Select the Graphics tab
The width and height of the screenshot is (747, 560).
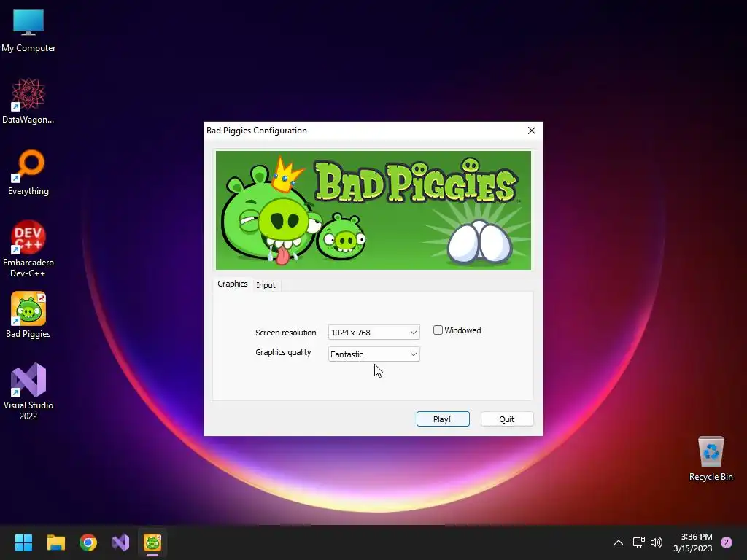(x=233, y=284)
